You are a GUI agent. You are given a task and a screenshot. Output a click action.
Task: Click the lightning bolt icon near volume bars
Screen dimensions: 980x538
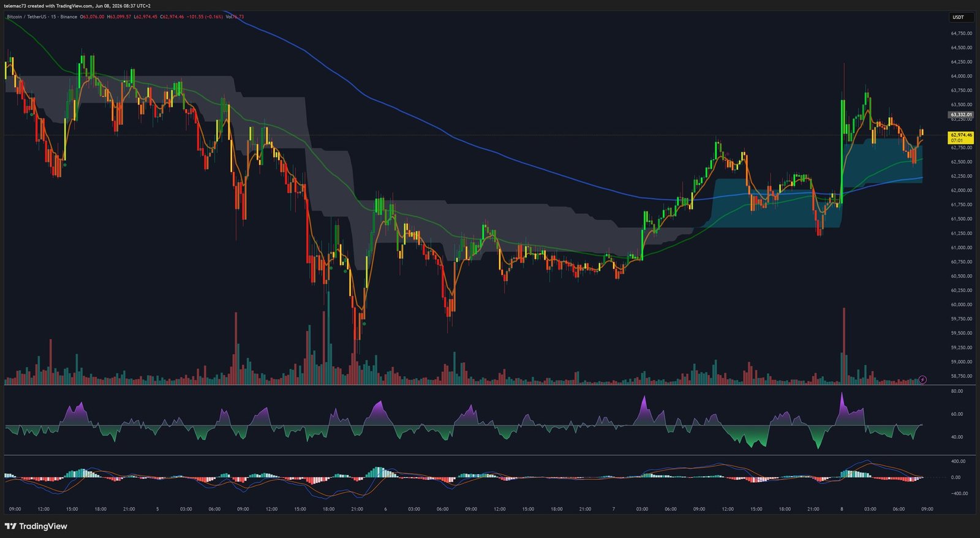coord(922,380)
